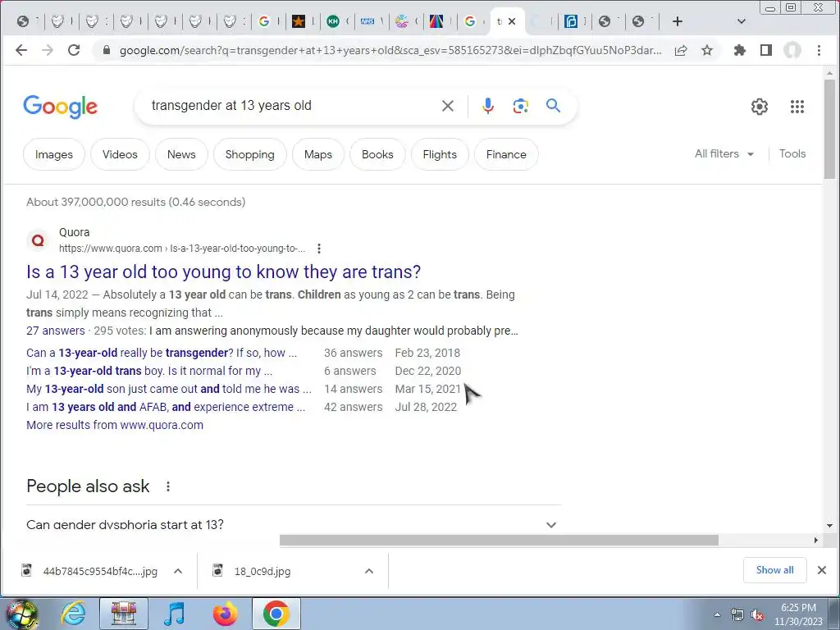Click the taskbar clock showing 6:25 PM
This screenshot has width=840, height=630.
point(798,614)
